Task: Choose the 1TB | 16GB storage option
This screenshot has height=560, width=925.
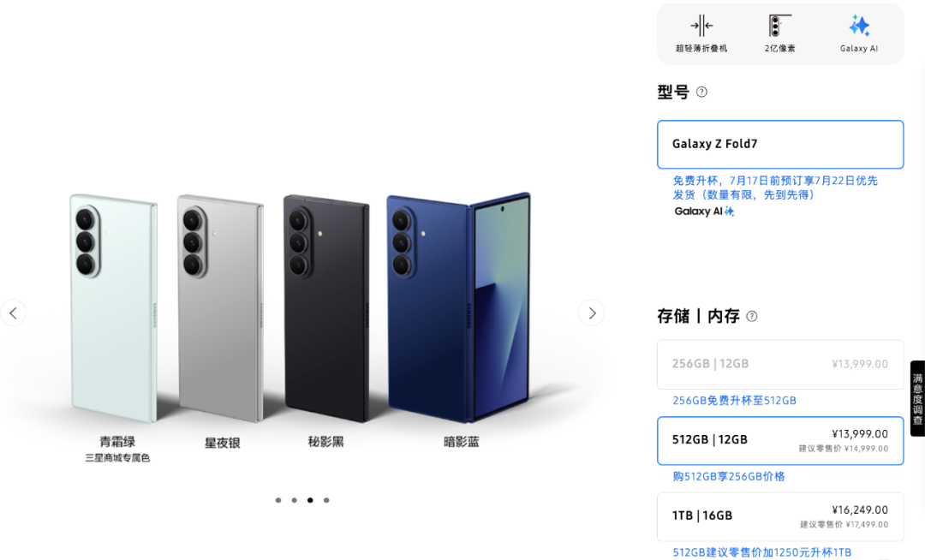Action: [780, 516]
